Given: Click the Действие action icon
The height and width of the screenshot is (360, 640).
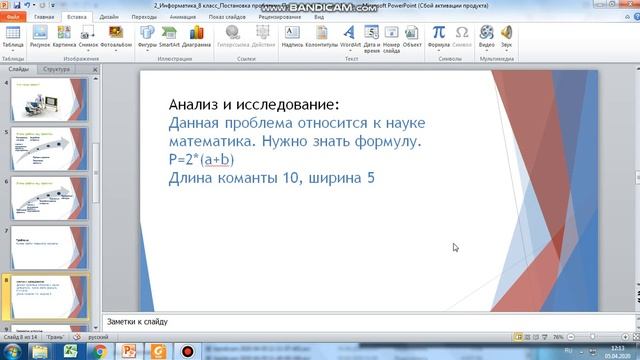Looking at the screenshot, I should (263, 32).
